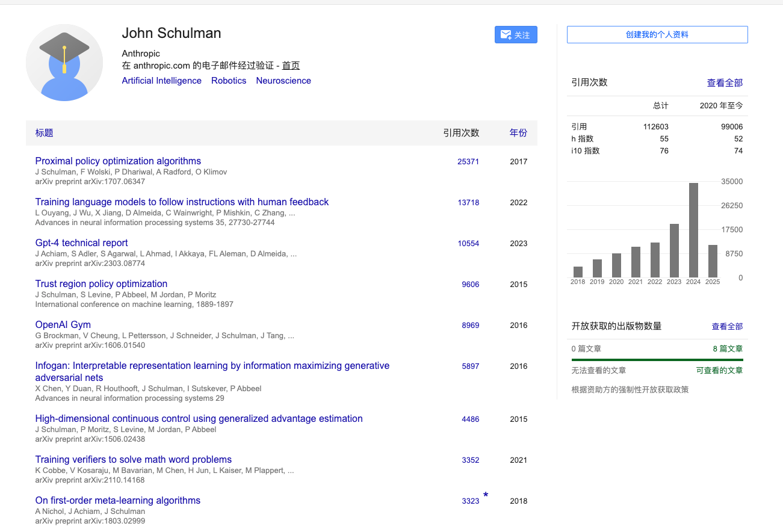Open Proximal policy optimization algorithms paper

pos(118,161)
